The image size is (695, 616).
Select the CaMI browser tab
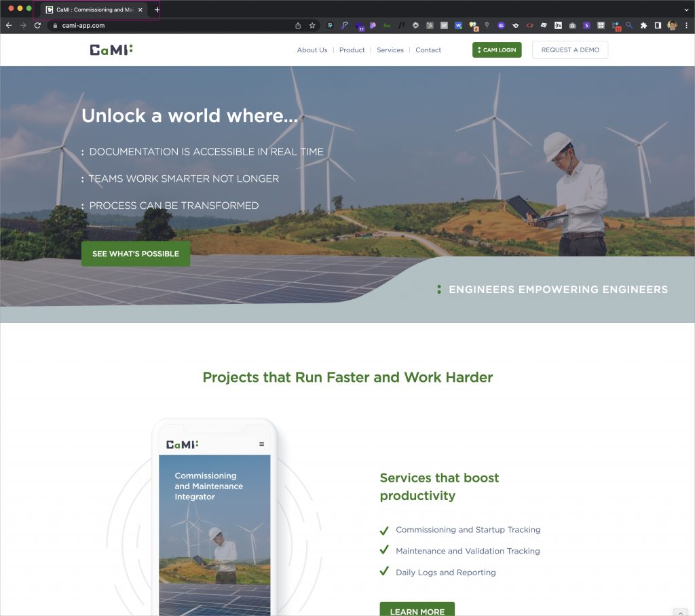(92, 9)
